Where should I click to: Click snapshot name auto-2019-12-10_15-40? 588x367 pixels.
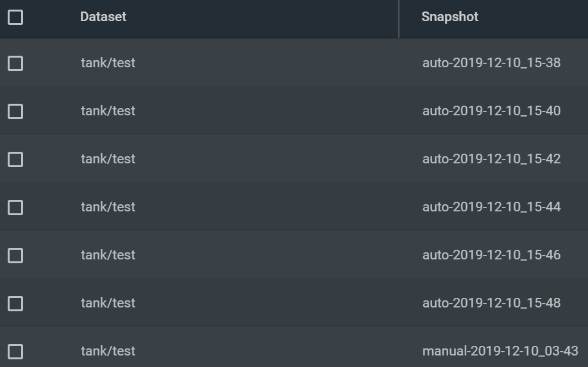click(491, 110)
